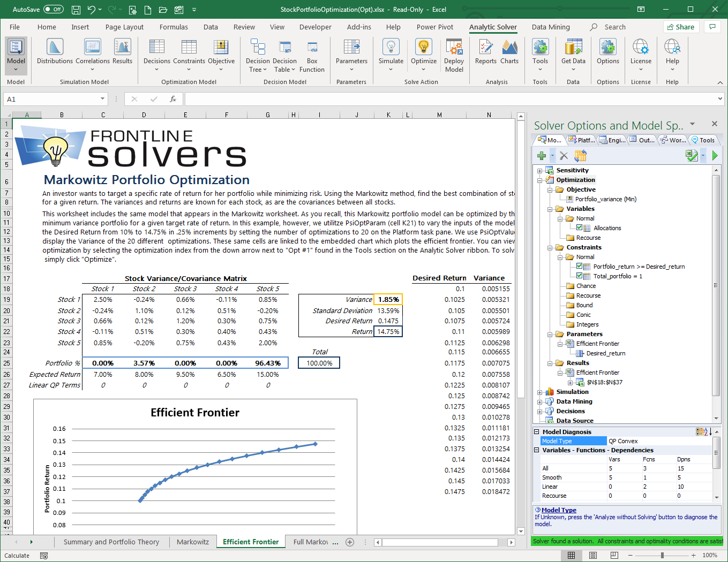Click the Charts icon in Analysis group
This screenshot has height=562, width=728.
click(x=509, y=48)
